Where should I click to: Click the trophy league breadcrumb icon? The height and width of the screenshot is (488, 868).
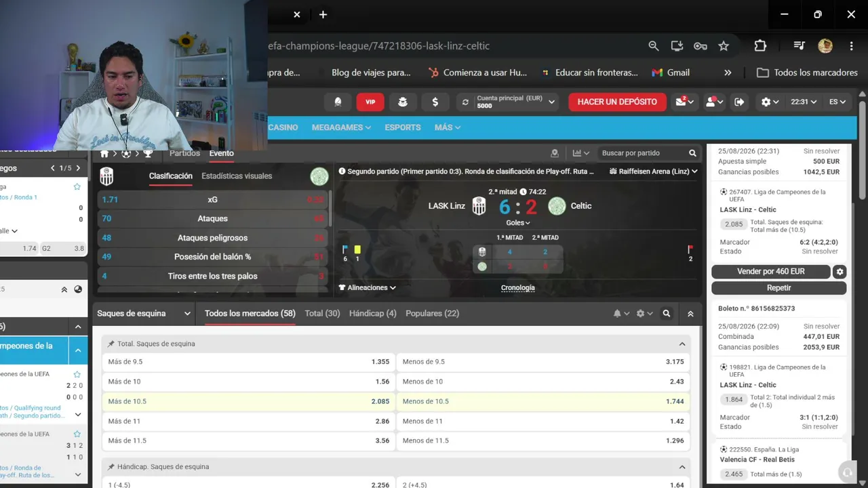(148, 153)
